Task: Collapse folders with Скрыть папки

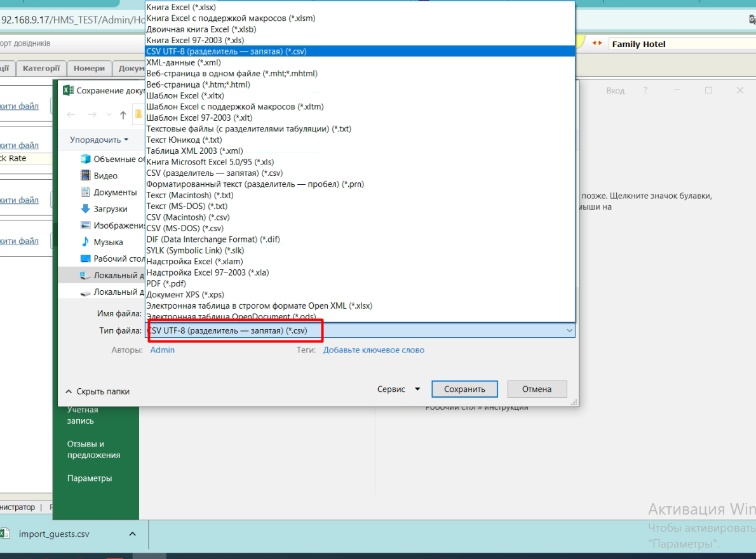Action: point(97,391)
